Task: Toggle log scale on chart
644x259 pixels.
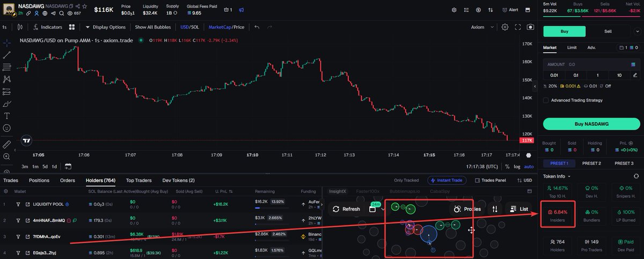Action: 518,167
